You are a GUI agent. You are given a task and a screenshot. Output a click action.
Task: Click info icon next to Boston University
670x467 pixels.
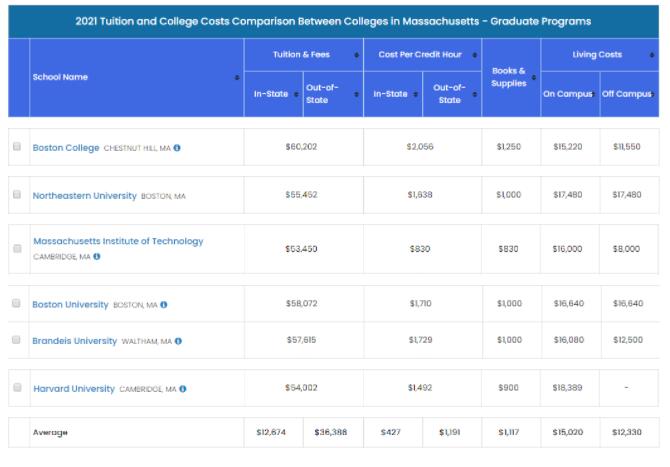pyautogui.click(x=164, y=305)
